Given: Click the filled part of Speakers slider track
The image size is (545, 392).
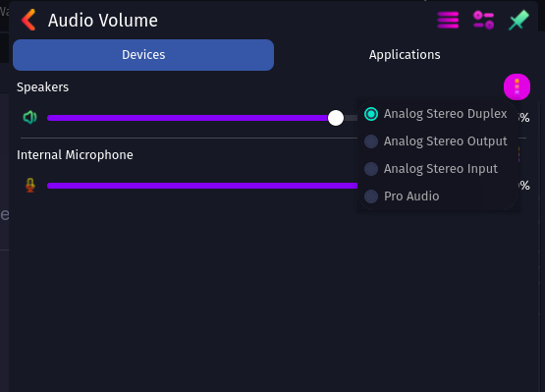Looking at the screenshot, I should tap(188, 118).
